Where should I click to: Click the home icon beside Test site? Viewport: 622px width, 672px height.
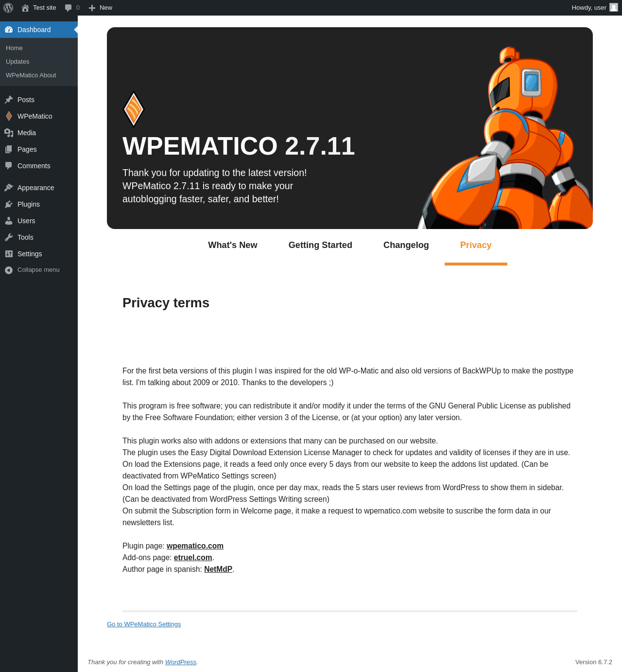[x=25, y=8]
